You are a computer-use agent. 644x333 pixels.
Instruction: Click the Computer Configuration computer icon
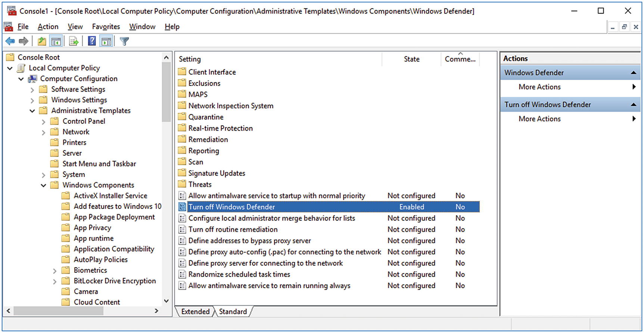[32, 78]
